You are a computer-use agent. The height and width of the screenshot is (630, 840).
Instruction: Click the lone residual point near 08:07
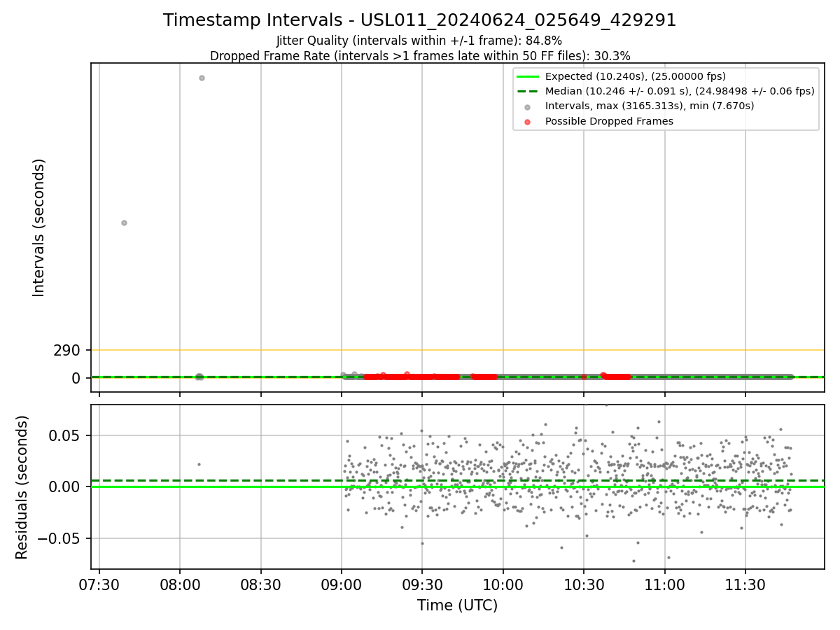pos(199,464)
